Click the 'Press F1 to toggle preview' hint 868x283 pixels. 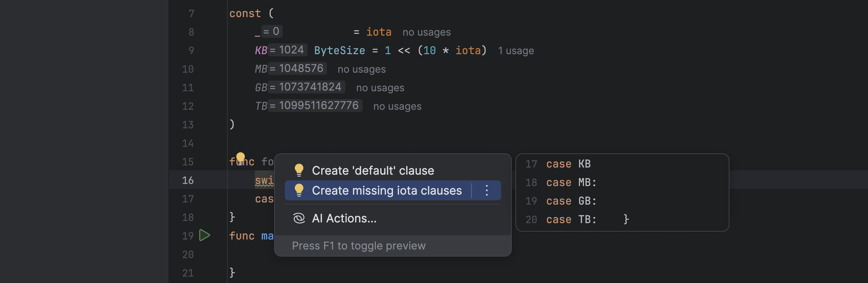tap(359, 246)
